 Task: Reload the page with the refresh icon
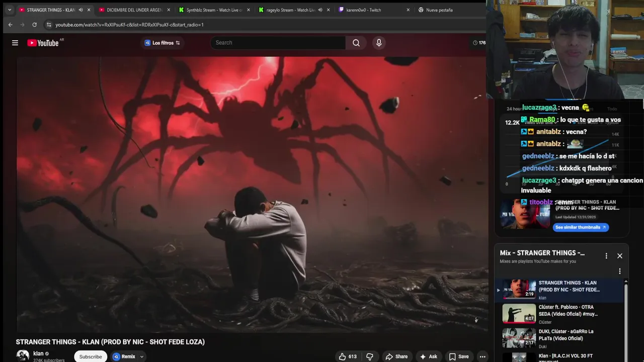pyautogui.click(x=34, y=25)
